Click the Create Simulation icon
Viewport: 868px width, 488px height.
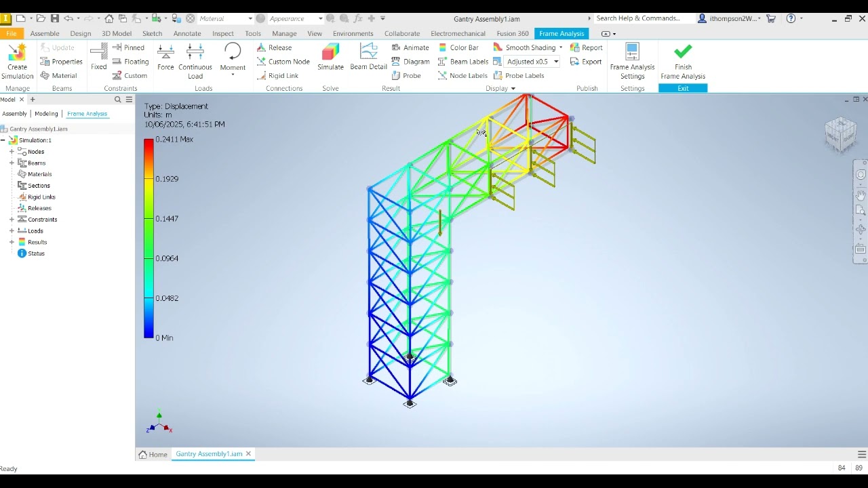[17, 62]
